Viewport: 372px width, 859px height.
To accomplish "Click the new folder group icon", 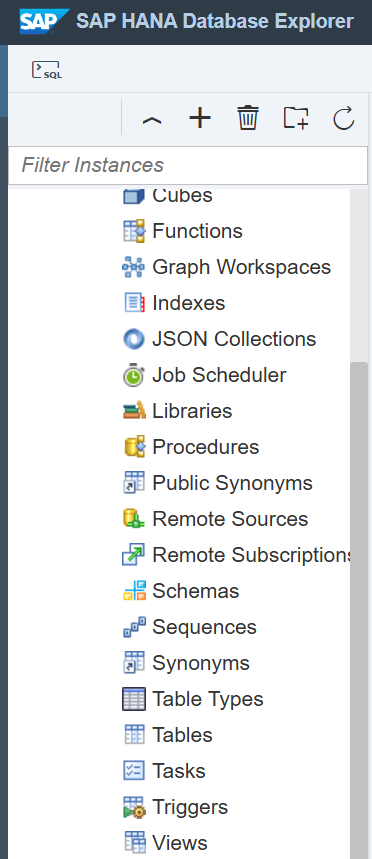I will 296,118.
